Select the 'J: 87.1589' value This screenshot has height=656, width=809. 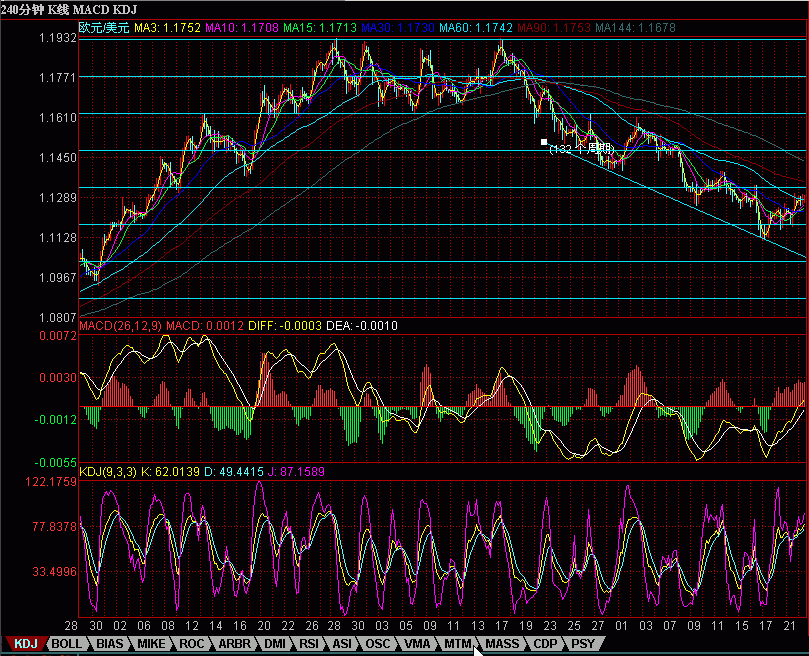(x=296, y=472)
